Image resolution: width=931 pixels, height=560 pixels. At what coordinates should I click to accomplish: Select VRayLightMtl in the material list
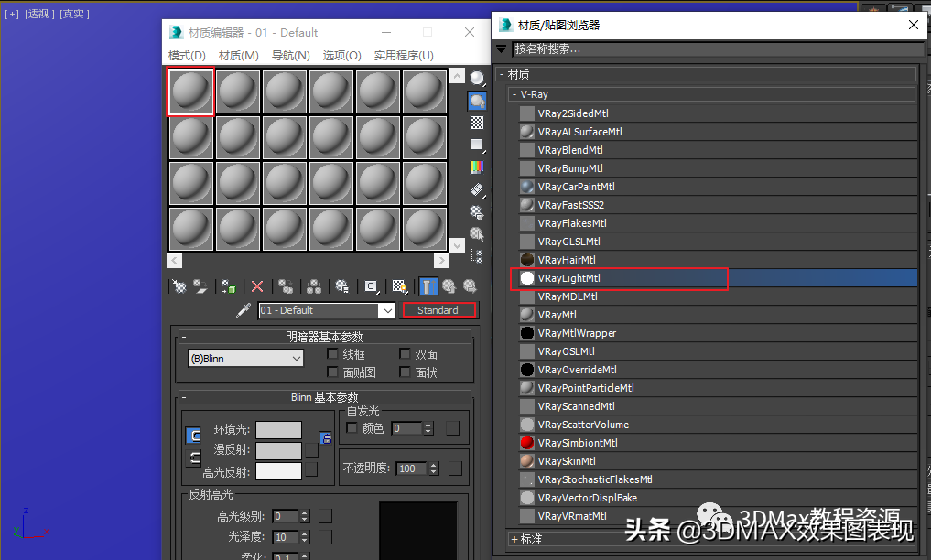click(x=718, y=278)
